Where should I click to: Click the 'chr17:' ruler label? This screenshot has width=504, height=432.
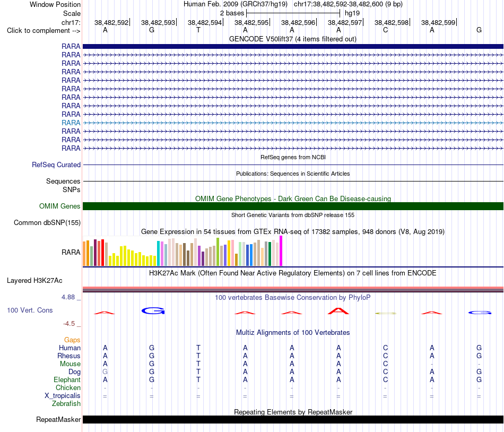point(71,22)
